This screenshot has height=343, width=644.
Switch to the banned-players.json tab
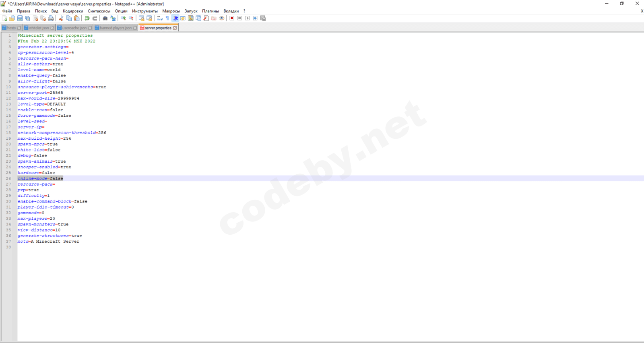[116, 28]
